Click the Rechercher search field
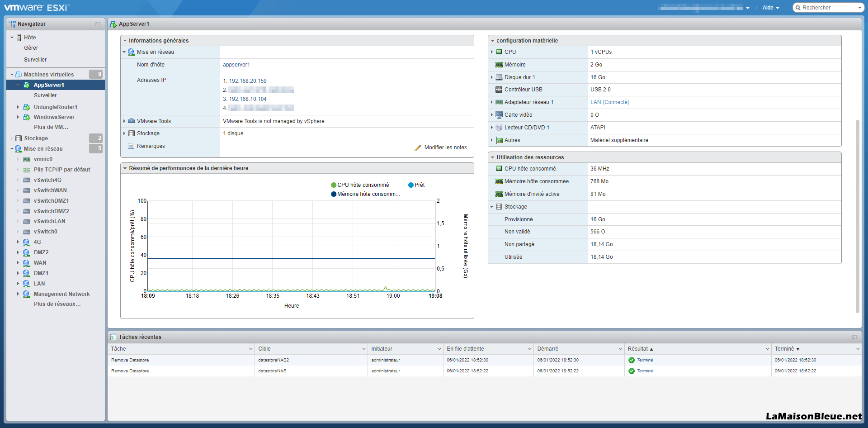 click(x=828, y=8)
